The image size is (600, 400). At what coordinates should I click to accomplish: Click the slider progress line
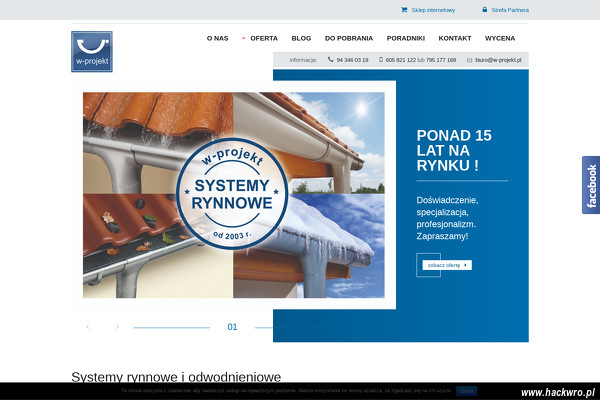pyautogui.click(x=171, y=328)
